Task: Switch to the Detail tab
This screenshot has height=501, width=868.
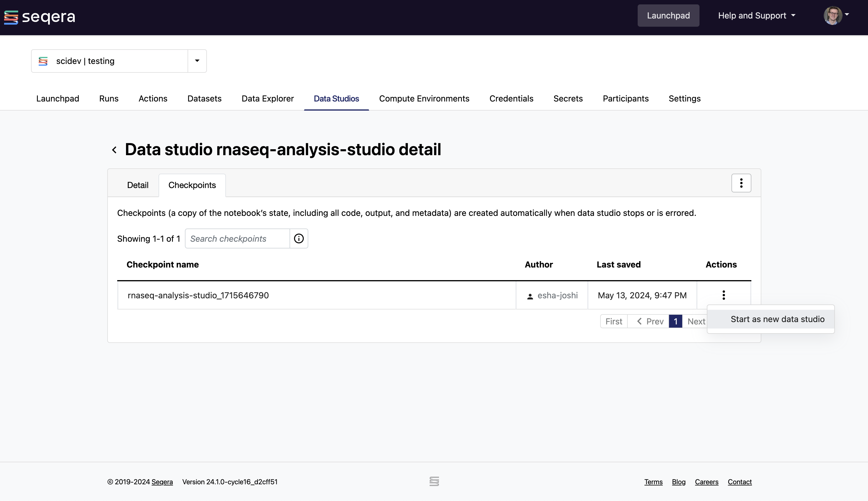Action: (x=138, y=185)
